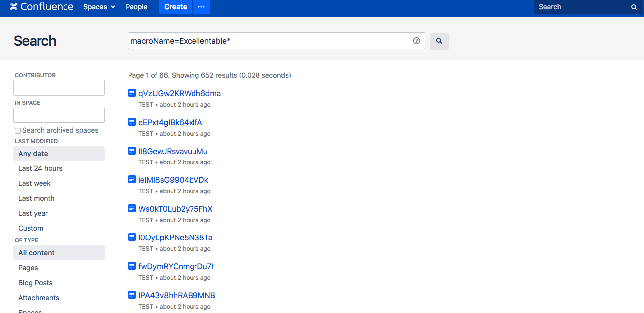
Task: Expand the Spaces dropdown menu
Action: (x=99, y=7)
